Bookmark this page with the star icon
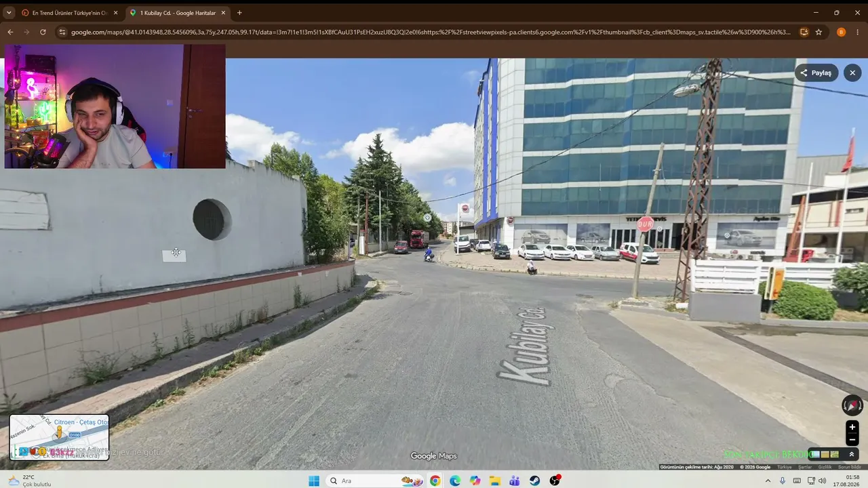The height and width of the screenshot is (488, 868). pos(818,32)
